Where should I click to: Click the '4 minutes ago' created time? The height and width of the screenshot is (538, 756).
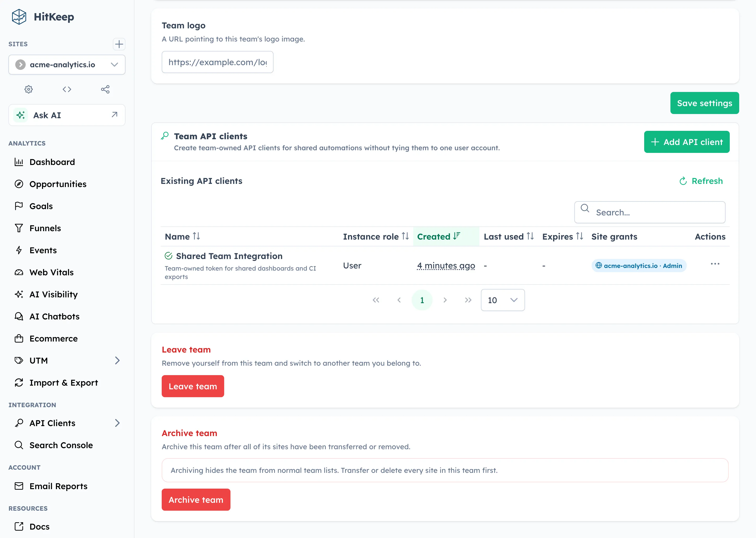pyautogui.click(x=446, y=266)
